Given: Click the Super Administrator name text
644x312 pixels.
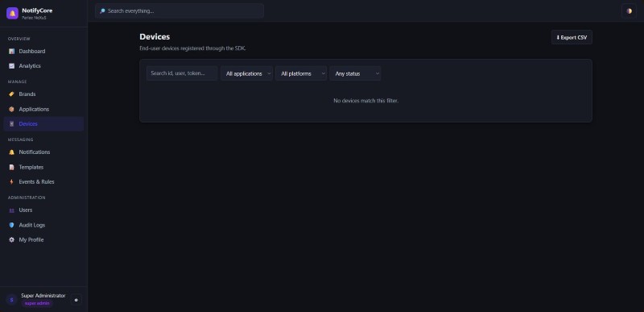Looking at the screenshot, I should coord(43,296).
